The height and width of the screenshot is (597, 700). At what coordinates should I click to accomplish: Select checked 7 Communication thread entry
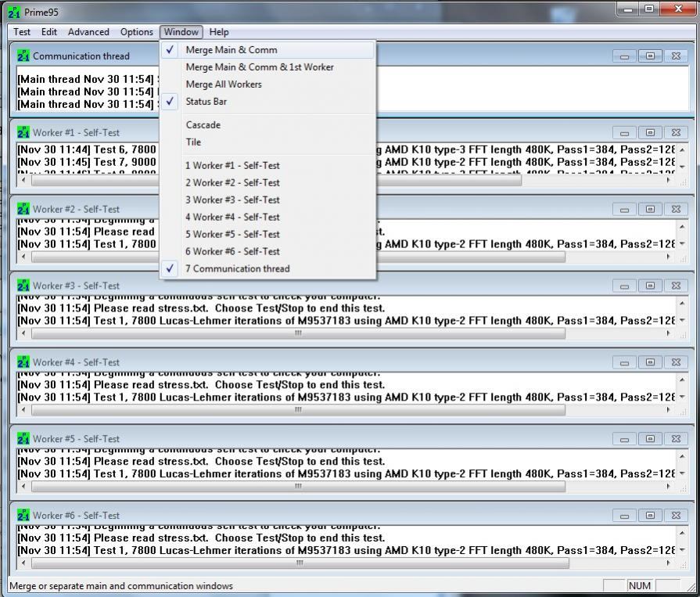click(x=267, y=269)
